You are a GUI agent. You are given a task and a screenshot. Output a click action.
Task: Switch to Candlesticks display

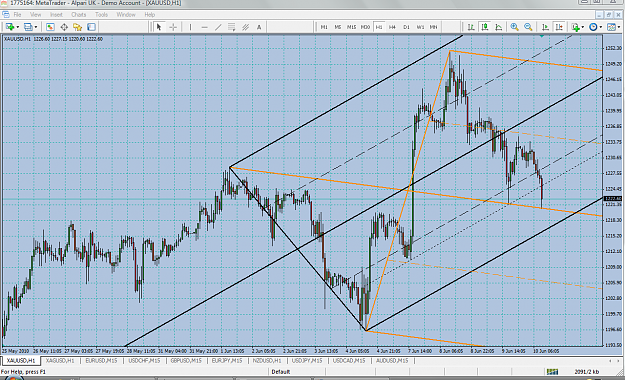[485, 27]
